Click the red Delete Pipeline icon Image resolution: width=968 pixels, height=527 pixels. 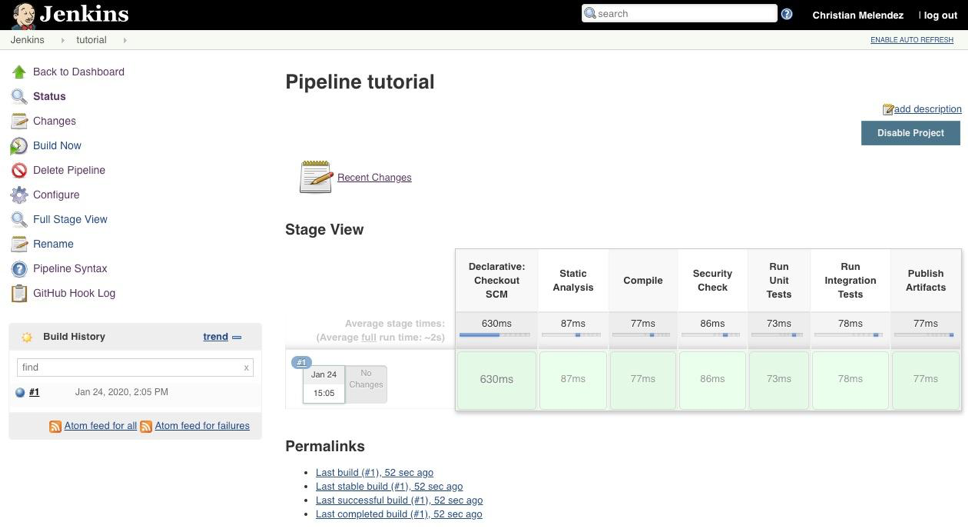(19, 170)
